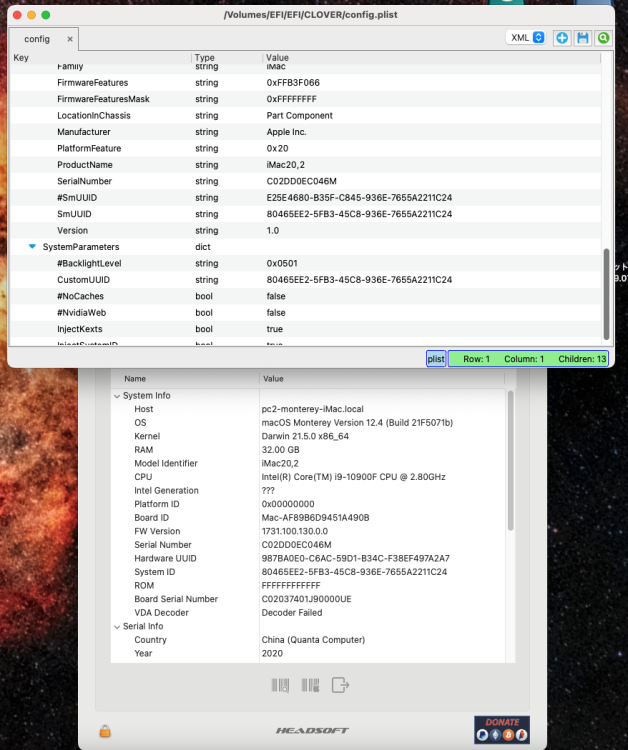Click the Host value pc2-monterey-iMac.local
Viewport: 628px width, 750px height.
tap(312, 409)
